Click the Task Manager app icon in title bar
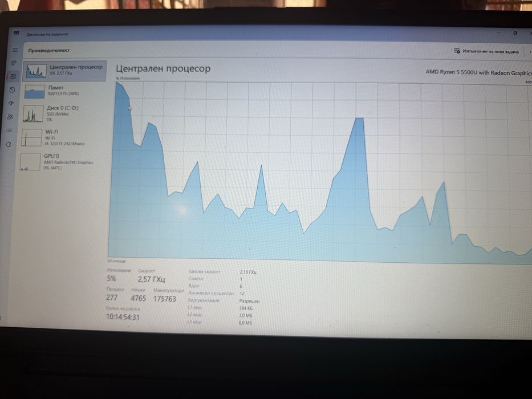The width and height of the screenshot is (532, 399). pyautogui.click(x=17, y=33)
